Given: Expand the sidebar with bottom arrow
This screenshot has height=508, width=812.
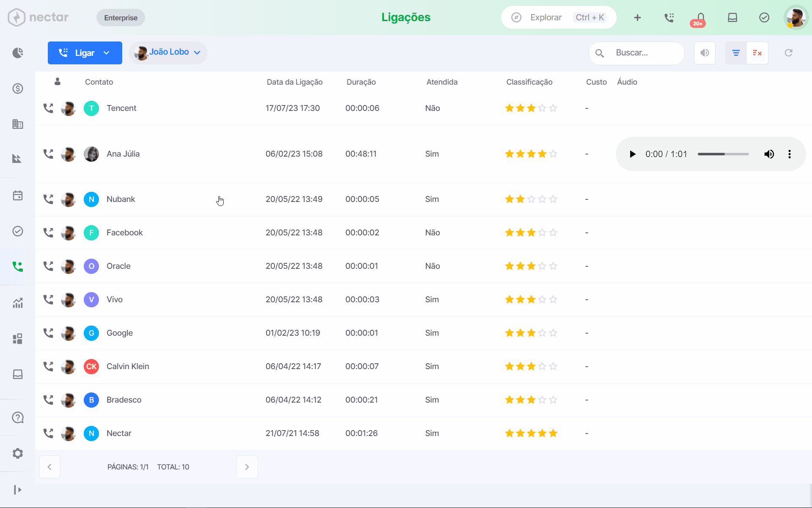Looking at the screenshot, I should [x=17, y=490].
